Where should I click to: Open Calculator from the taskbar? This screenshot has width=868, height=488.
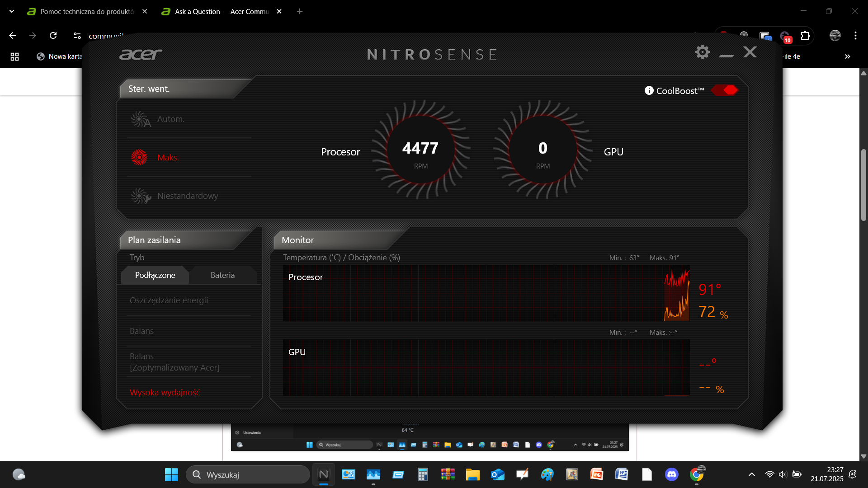[x=423, y=474]
